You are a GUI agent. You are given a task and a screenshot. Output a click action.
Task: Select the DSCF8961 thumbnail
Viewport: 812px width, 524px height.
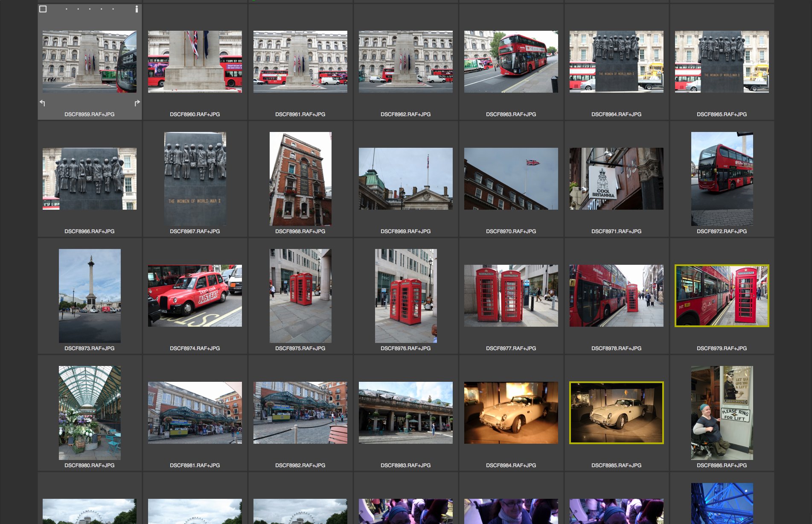pos(300,61)
